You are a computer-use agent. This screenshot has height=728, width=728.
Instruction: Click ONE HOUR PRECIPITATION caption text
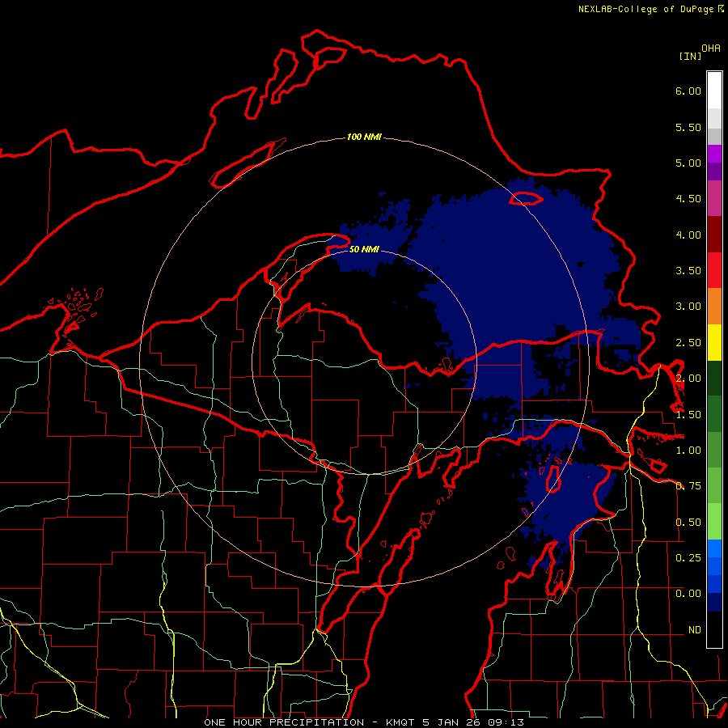pos(284,722)
